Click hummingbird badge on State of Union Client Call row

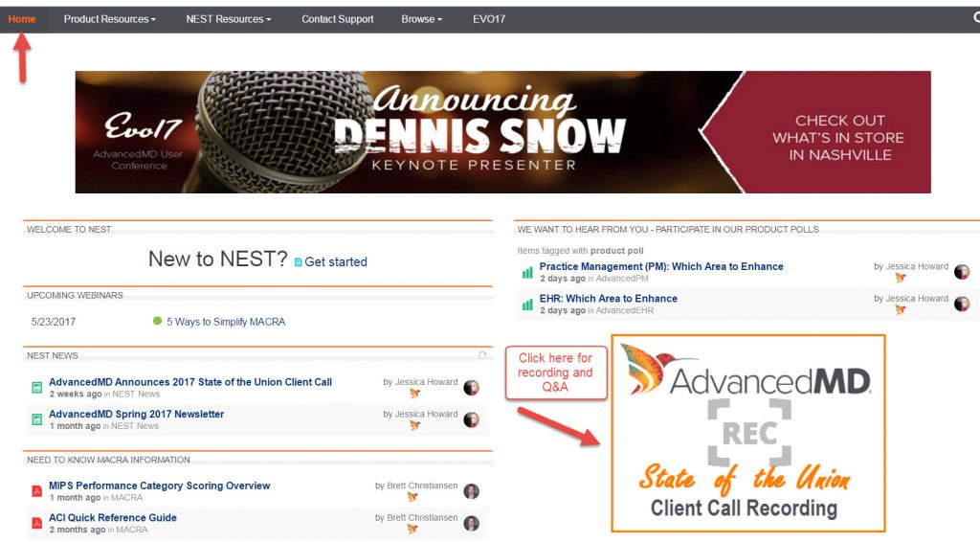click(414, 394)
